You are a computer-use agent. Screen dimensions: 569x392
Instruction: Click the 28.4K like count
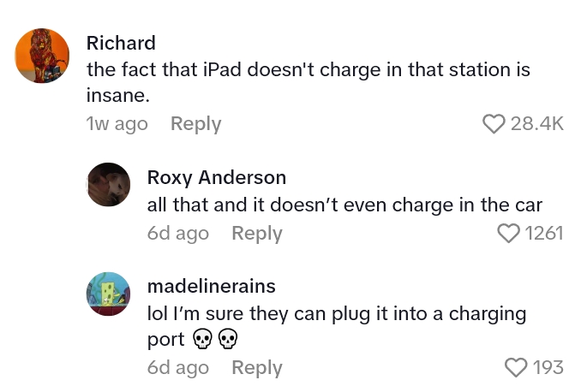537,124
